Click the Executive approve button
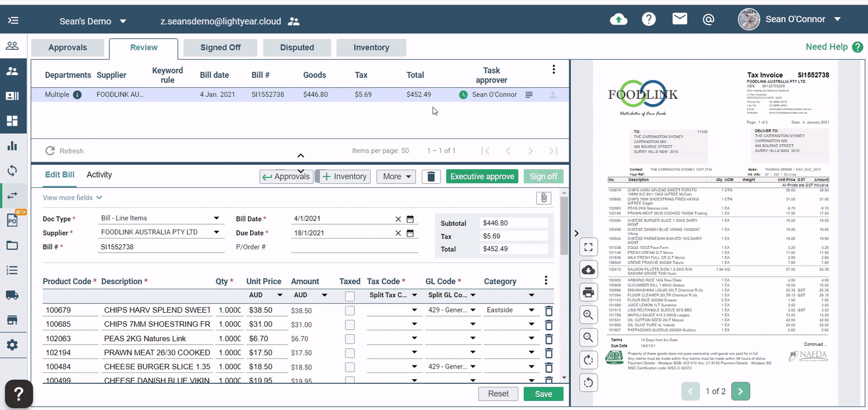This screenshot has height=410, width=868. (x=483, y=177)
